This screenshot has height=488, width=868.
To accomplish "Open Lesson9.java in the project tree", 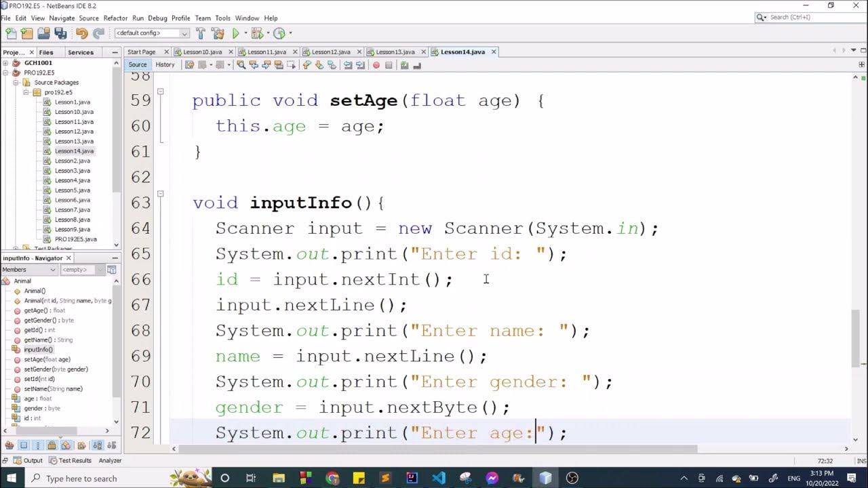I will pyautogui.click(x=71, y=229).
